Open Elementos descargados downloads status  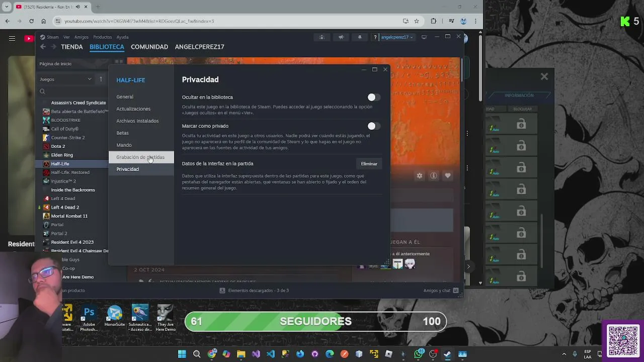pos(254,291)
